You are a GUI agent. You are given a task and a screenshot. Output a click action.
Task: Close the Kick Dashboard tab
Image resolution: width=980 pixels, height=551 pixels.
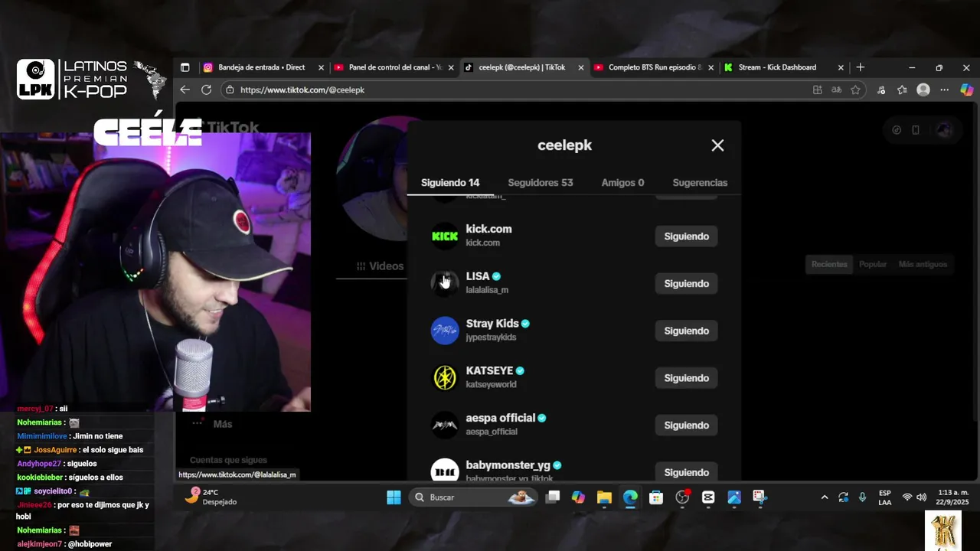(x=841, y=67)
